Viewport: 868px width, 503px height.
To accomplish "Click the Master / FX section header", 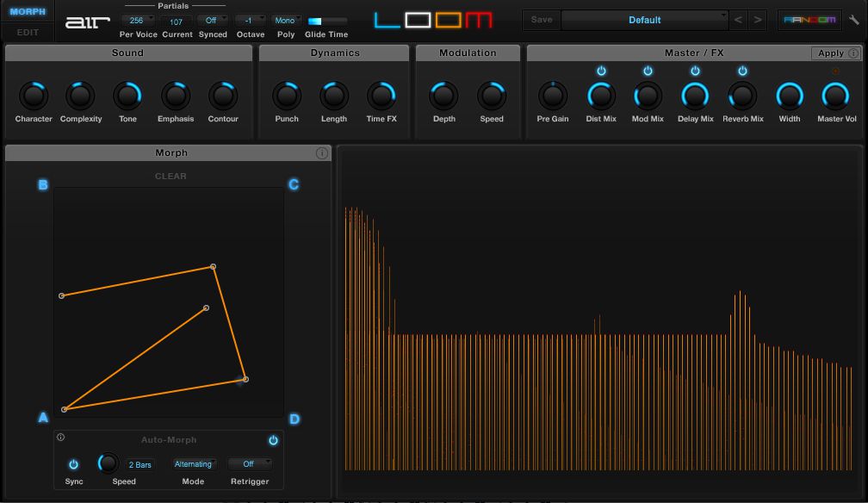I will [694, 53].
